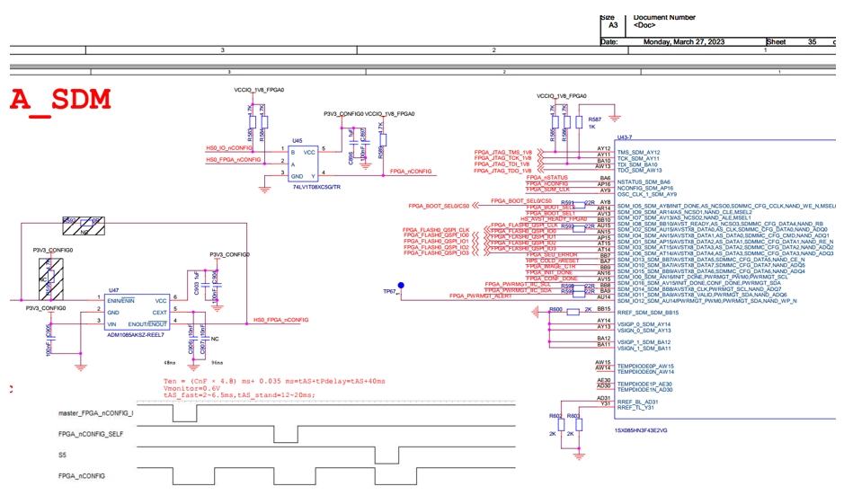This screenshot has height=504, width=844.
Task: Select the R600 2K resistor on RREF_SDM
Action: [x=573, y=312]
